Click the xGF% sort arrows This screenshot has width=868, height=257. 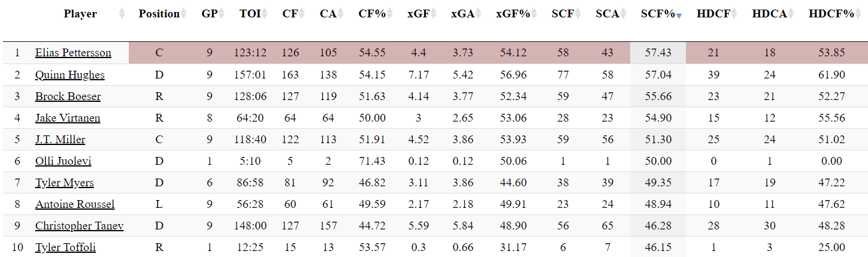point(534,14)
